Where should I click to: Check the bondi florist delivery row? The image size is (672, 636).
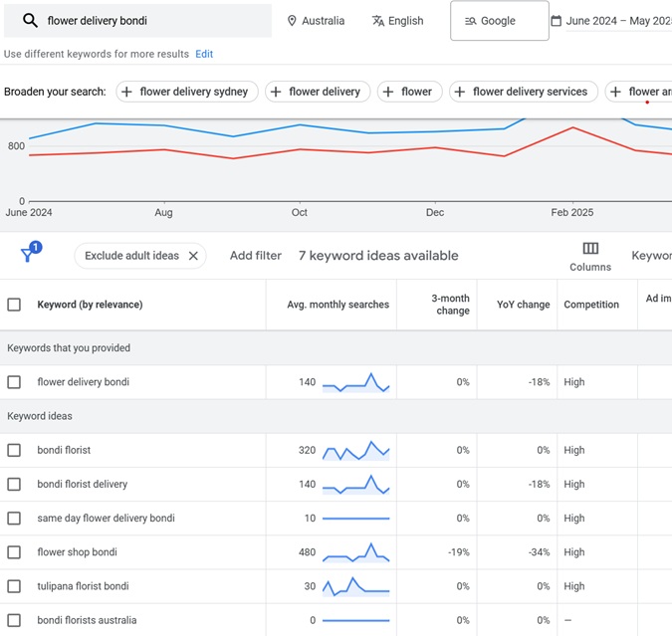pos(14,485)
